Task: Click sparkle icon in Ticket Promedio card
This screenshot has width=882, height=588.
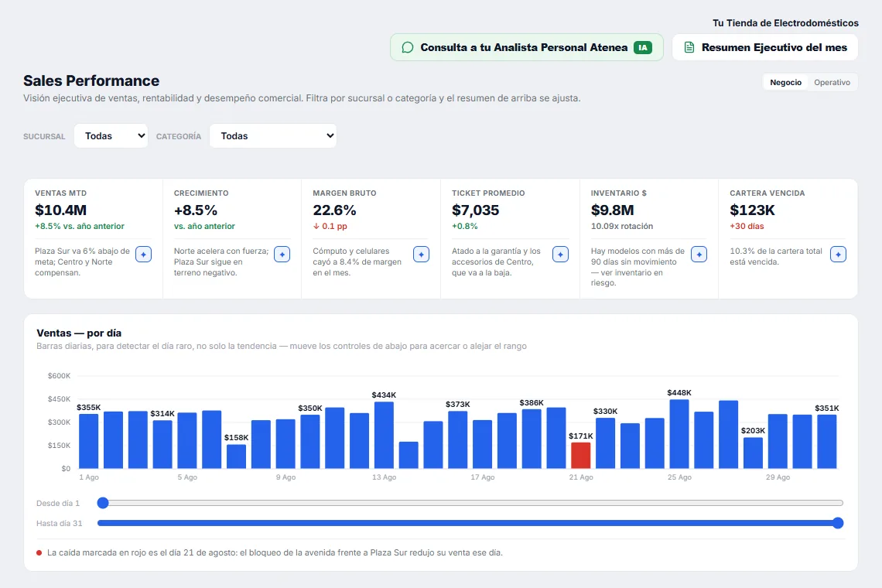Action: pyautogui.click(x=560, y=255)
